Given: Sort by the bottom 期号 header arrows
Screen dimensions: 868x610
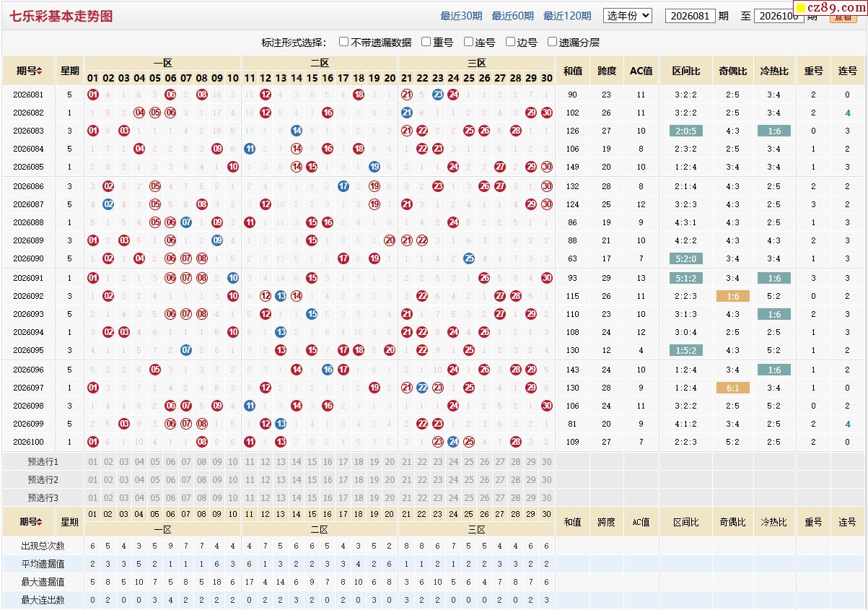Looking at the screenshot, I should point(40,522).
